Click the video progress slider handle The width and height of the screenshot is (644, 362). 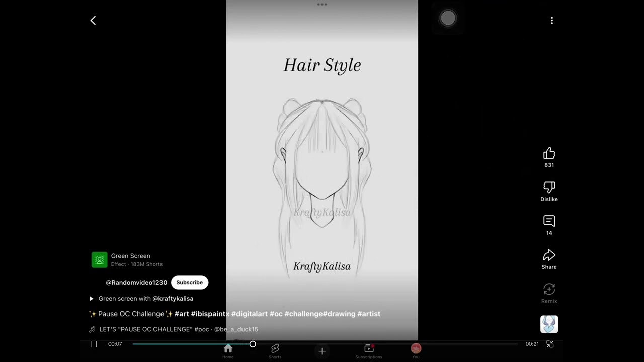[x=253, y=344]
